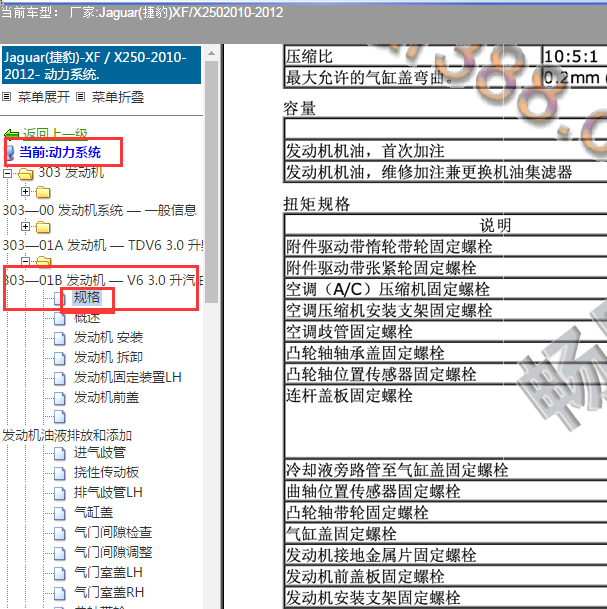
Task: Click 发动机机油，首次加注 row
Action: pos(446,151)
